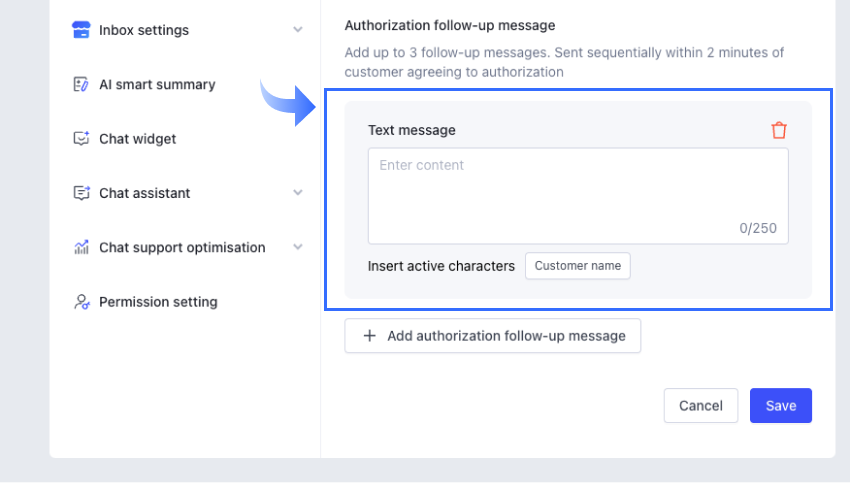Open Permission setting page

158,302
